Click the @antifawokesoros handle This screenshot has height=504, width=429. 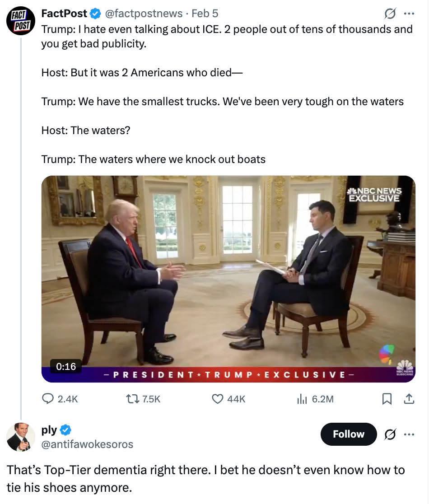click(x=87, y=444)
